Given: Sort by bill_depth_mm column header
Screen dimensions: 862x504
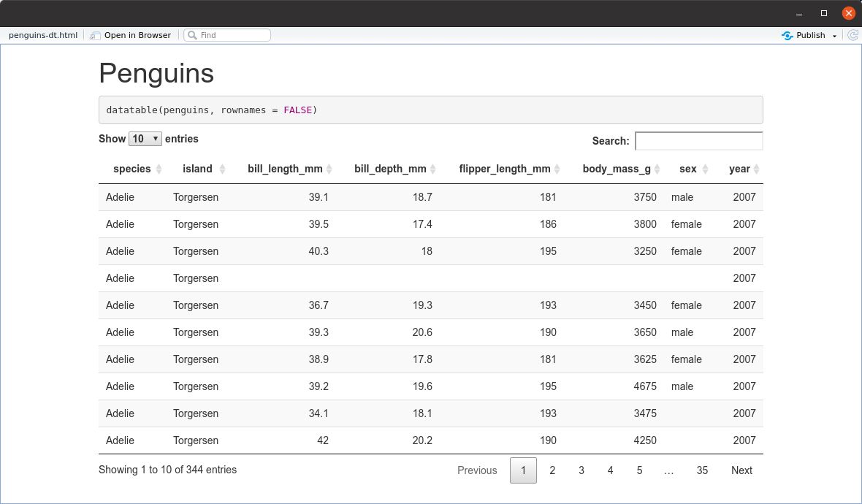Looking at the screenshot, I should pos(390,169).
